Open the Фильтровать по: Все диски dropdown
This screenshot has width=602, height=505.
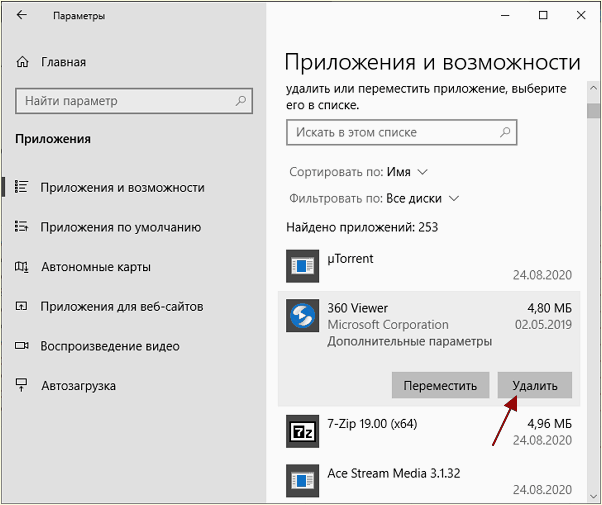(x=374, y=199)
